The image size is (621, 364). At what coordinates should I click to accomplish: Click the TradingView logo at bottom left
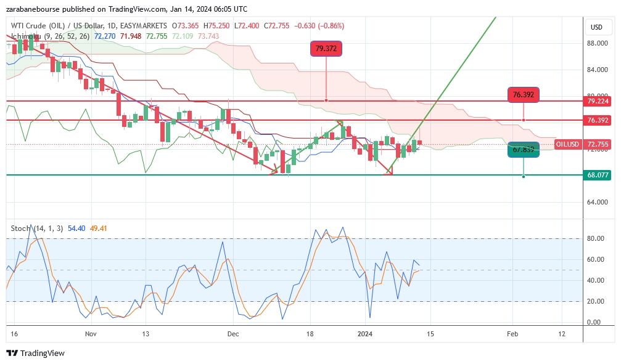click(35, 353)
